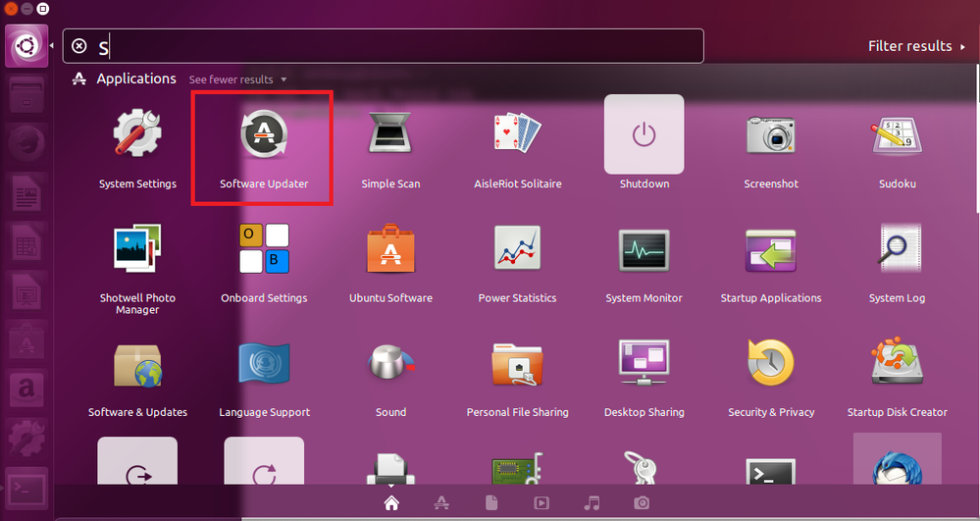Image resolution: width=980 pixels, height=521 pixels.
Task: Switch to the Video lens
Action: tap(542, 502)
